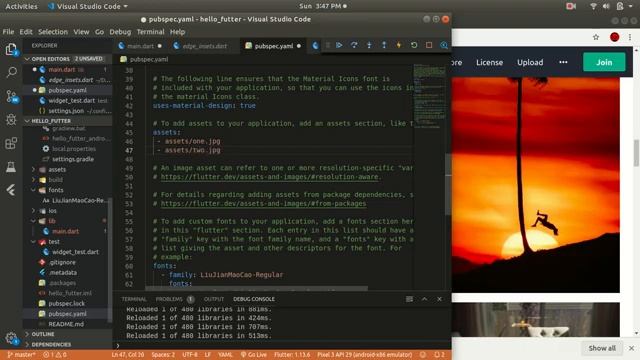Open the Terminal menu
Screen dimensions: 640x360
(x=150, y=32)
